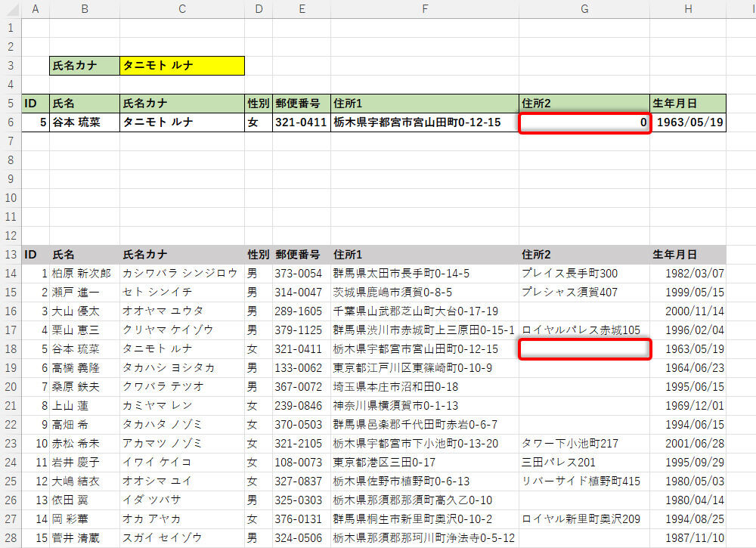Click cell オオシマ ユイ
Image resolution: width=756 pixels, height=548 pixels.
coord(182,481)
